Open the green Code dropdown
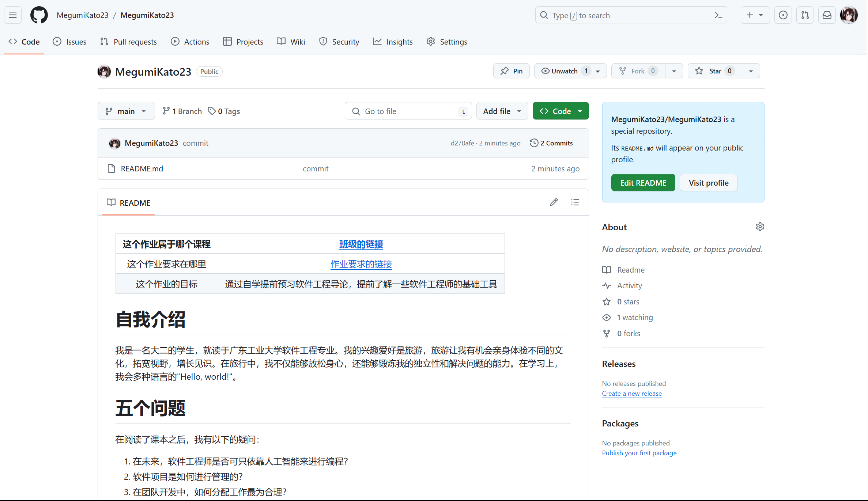 pos(560,111)
